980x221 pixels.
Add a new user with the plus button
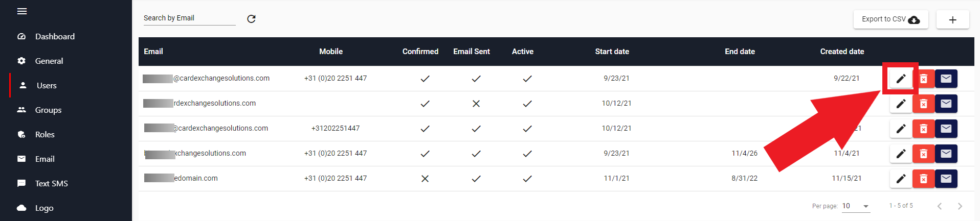[x=952, y=19]
